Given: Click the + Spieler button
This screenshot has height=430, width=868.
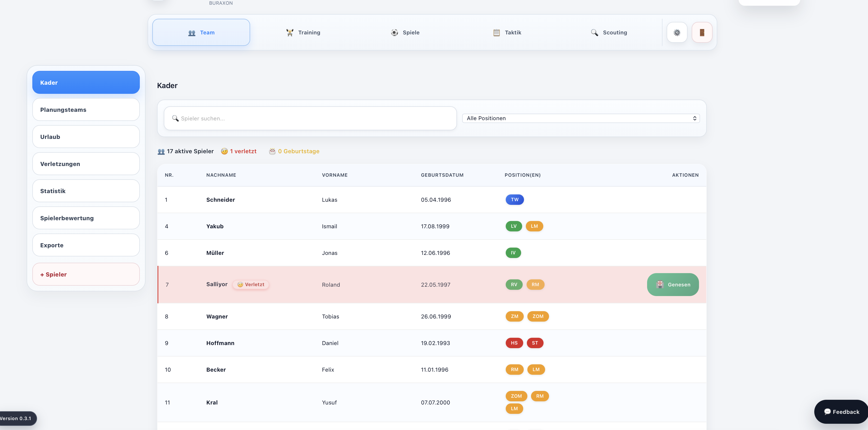Looking at the screenshot, I should [86, 274].
